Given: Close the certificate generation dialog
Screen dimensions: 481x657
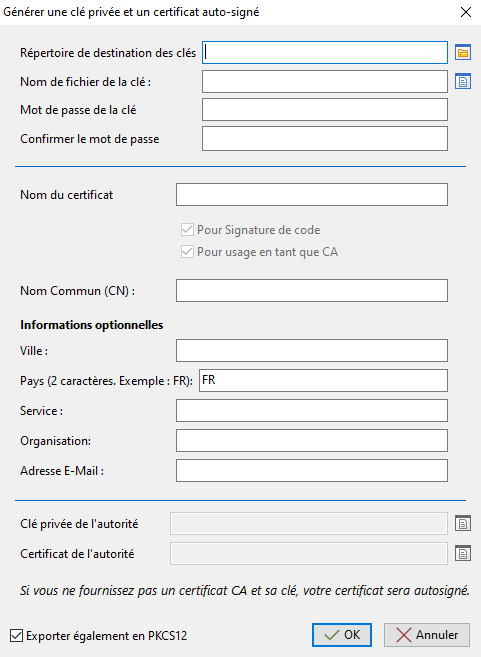Looking at the screenshot, I should [x=466, y=12].
